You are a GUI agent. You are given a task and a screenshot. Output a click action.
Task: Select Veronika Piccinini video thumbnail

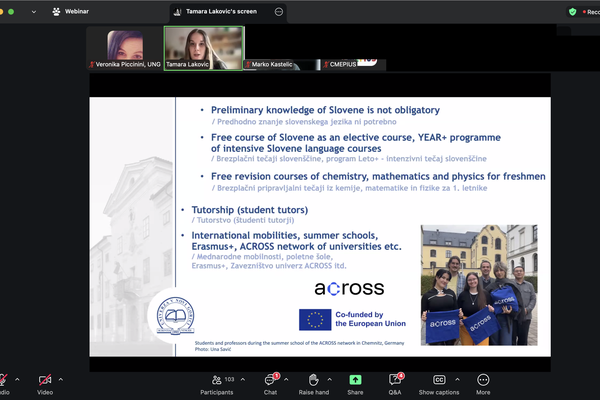125,48
